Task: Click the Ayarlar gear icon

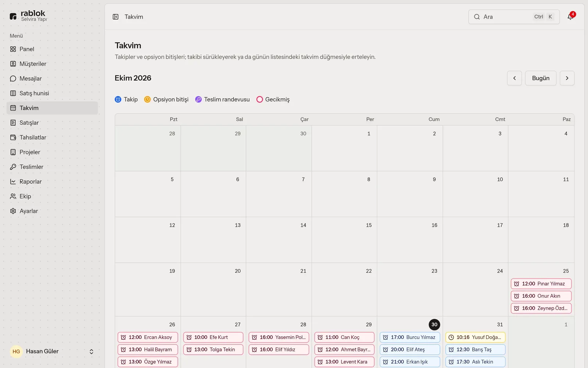Action: [13, 211]
